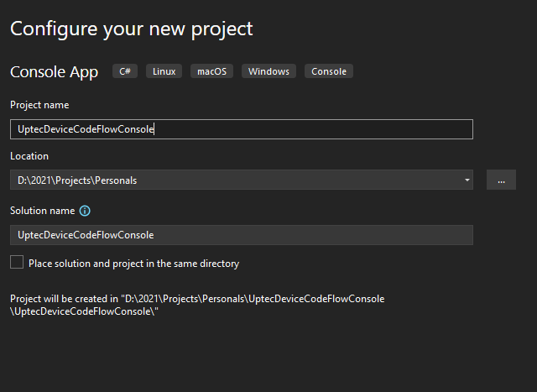Click the Configure your new project title
This screenshot has height=392, width=537.
[x=131, y=29]
